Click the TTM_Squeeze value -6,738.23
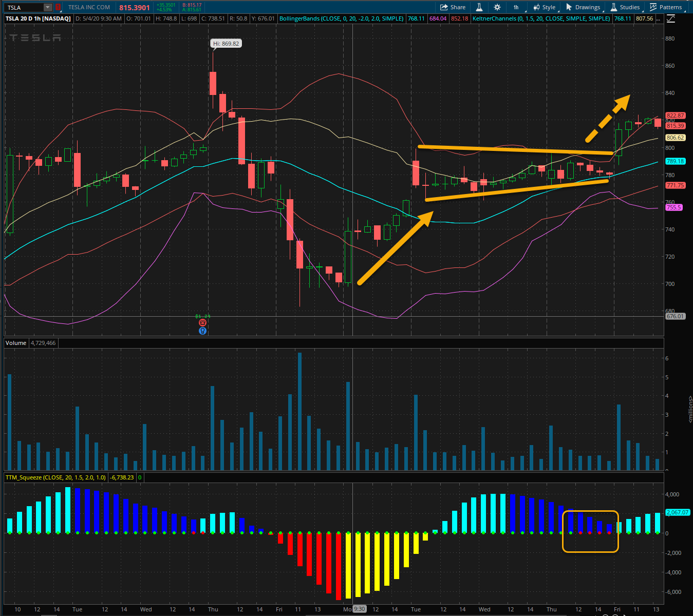This screenshot has width=693, height=616. coord(122,477)
